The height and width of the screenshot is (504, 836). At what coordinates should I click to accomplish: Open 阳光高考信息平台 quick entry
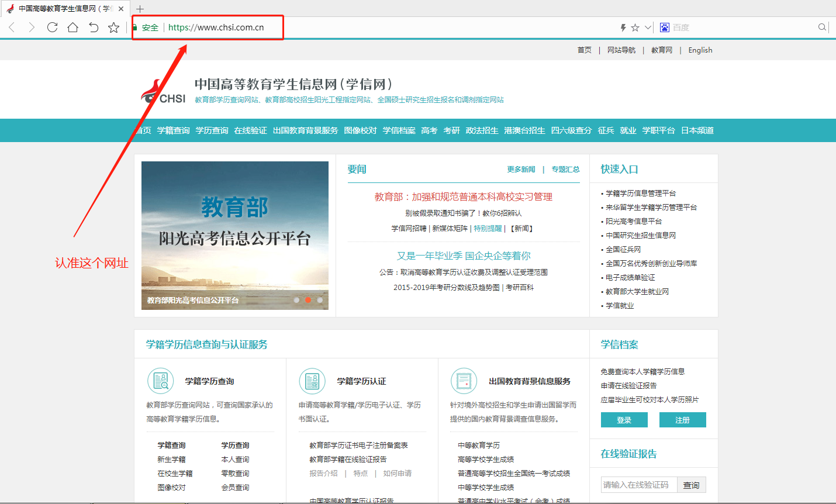click(x=634, y=222)
